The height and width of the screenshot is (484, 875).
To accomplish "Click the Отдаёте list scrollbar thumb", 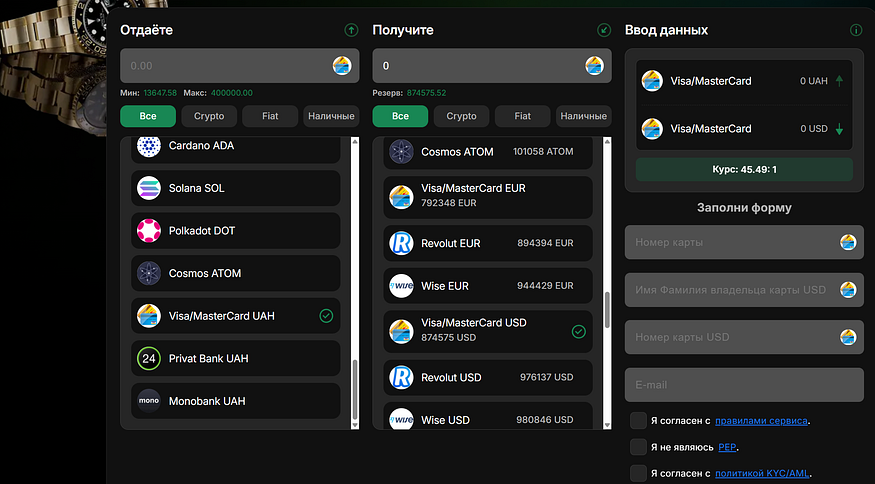I will (355, 390).
